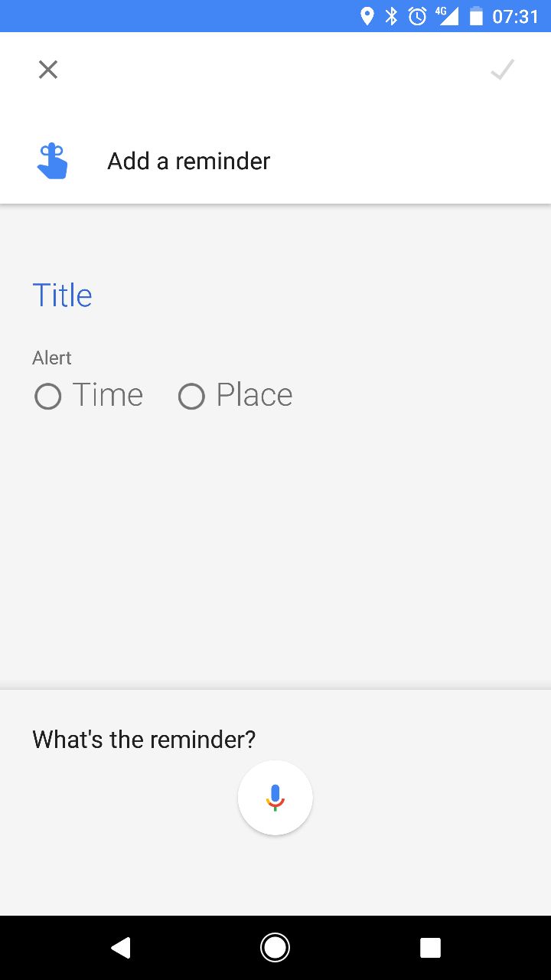Image resolution: width=551 pixels, height=980 pixels.
Task: Tap the 07:31 clock in status bar
Action: click(x=515, y=16)
